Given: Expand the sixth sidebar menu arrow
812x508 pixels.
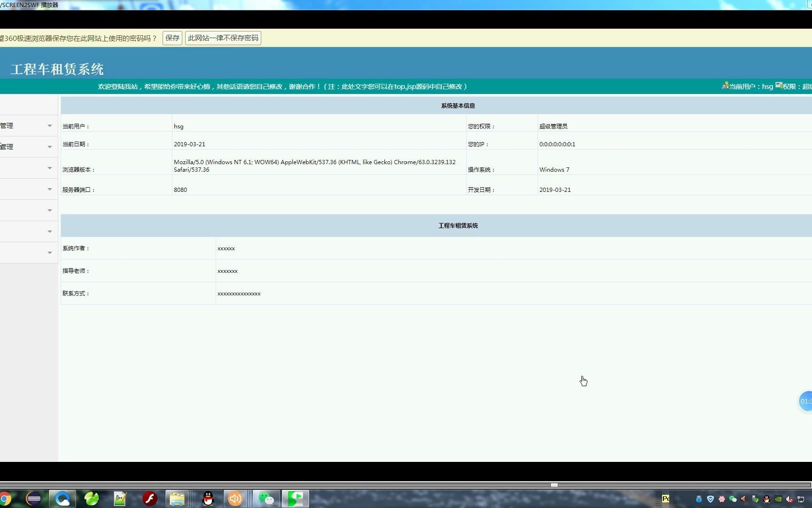Looking at the screenshot, I should tap(49, 231).
